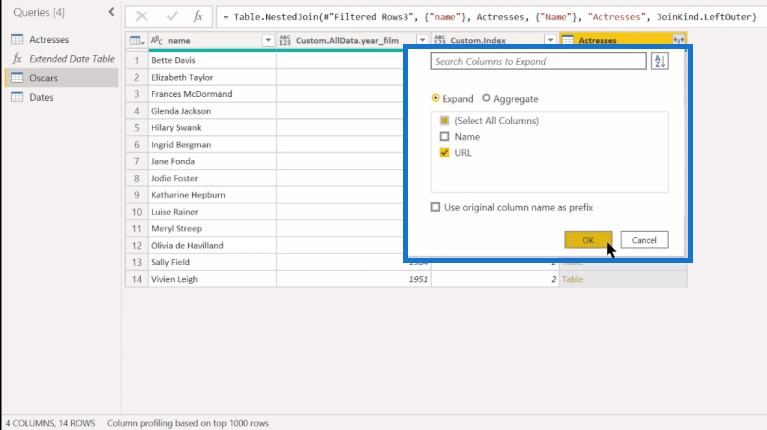Check the Name column checkbox
The width and height of the screenshot is (767, 430).
pos(444,136)
